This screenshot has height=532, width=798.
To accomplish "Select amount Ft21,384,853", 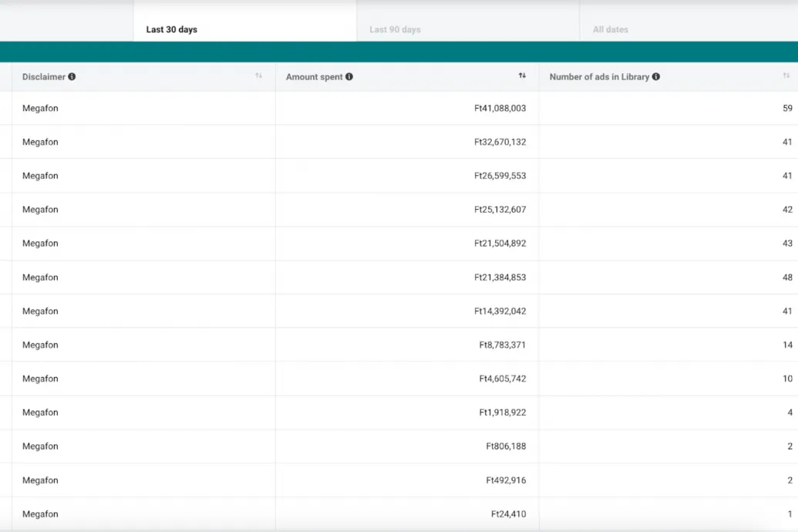I will [500, 278].
